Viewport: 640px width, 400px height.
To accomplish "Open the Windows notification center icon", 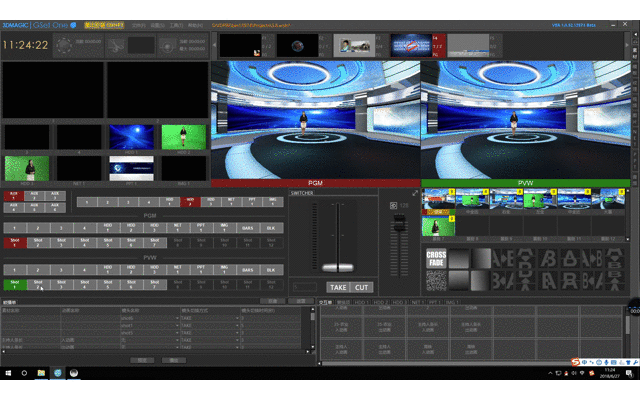I will click(x=629, y=373).
